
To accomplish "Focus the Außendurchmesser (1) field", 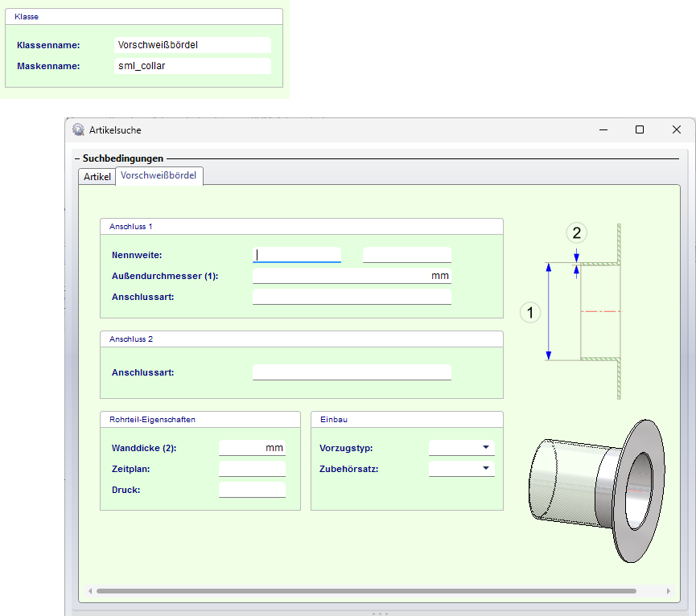I will pos(352,276).
